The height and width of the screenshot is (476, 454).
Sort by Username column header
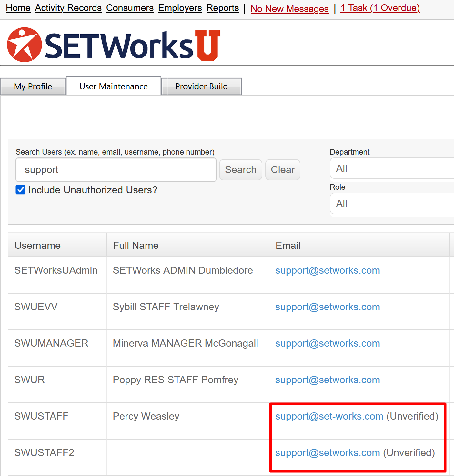click(57, 245)
